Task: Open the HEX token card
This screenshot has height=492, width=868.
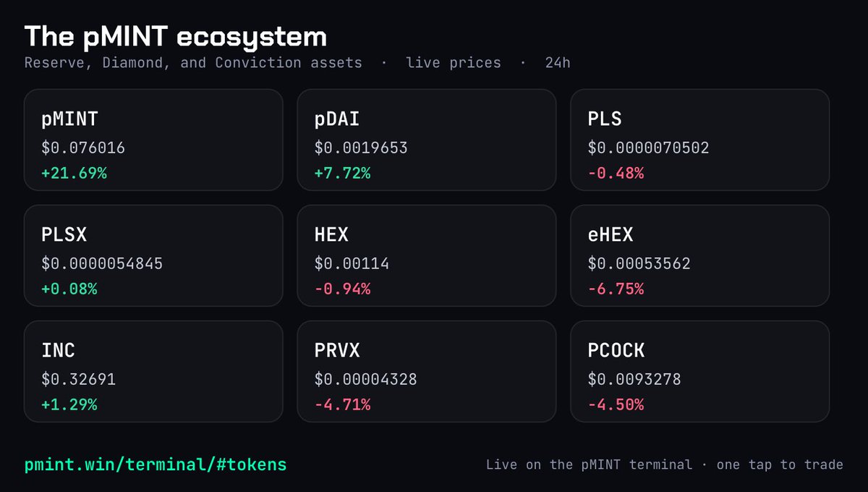Action: (427, 255)
